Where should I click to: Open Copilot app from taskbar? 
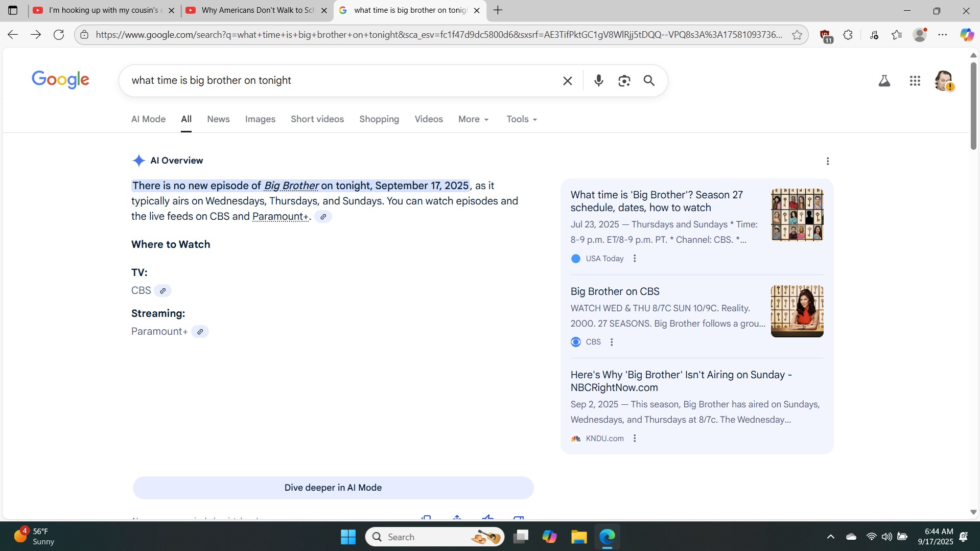coord(549,537)
